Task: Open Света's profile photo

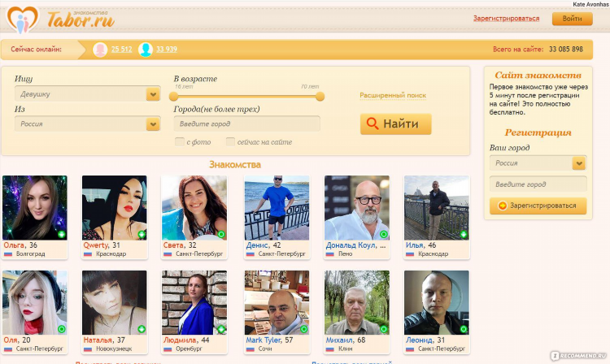Action: [194, 207]
